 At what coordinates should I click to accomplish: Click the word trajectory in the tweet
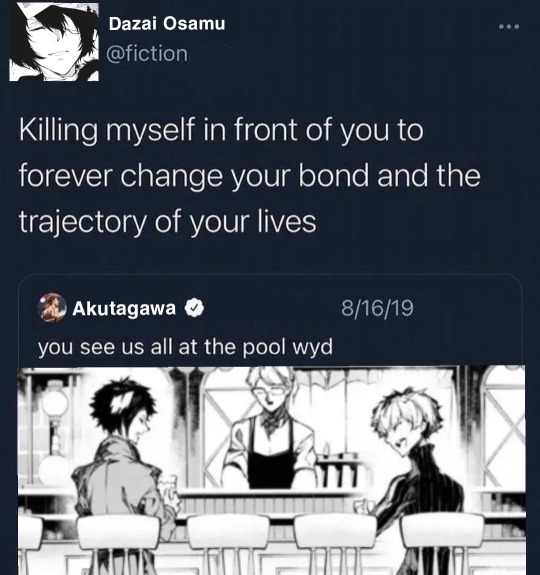tap(82, 221)
